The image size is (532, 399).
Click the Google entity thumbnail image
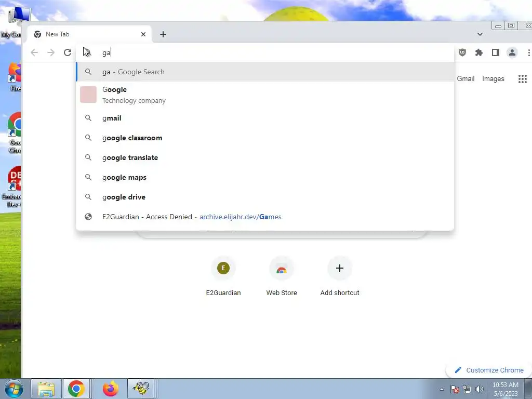[88, 95]
